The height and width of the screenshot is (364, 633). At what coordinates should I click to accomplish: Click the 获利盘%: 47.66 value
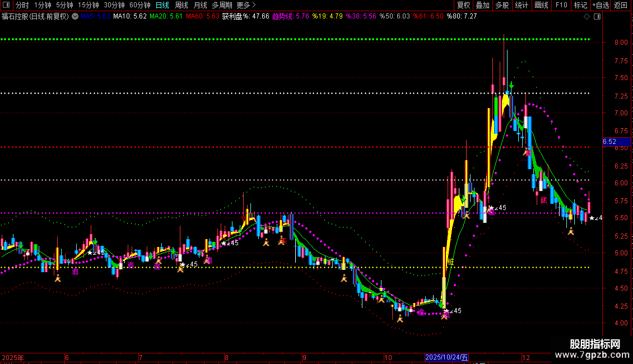coord(245,16)
